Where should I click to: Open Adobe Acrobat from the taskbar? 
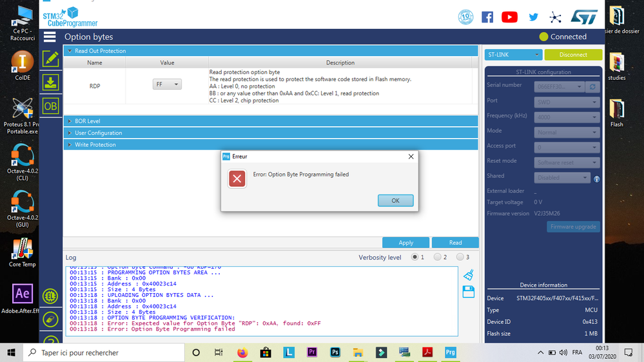coord(427,352)
